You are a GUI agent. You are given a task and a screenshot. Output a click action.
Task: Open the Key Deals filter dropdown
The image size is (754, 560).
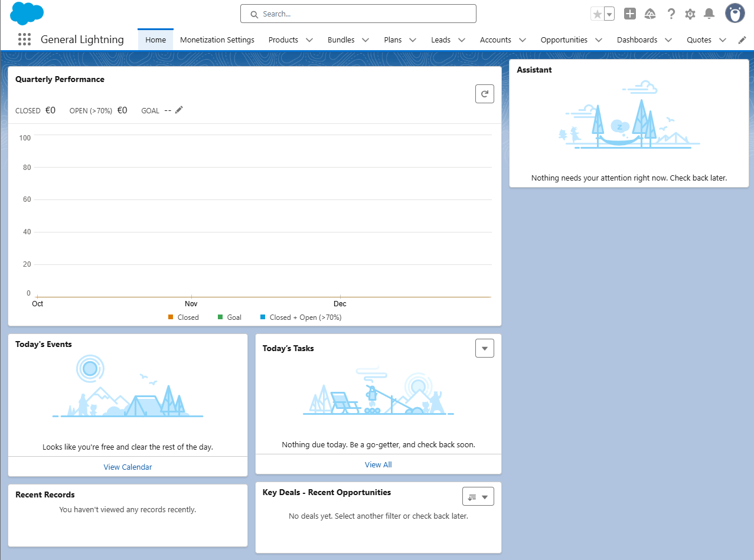tap(478, 496)
